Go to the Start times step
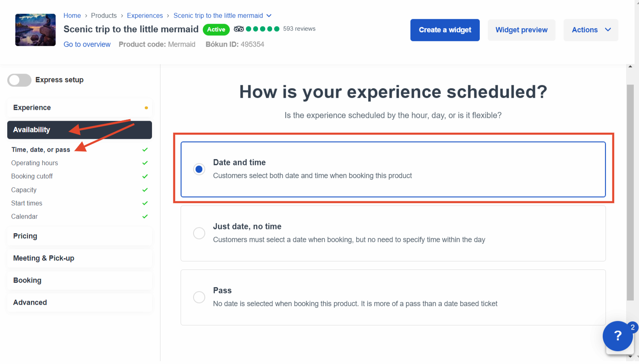639x364 pixels. [27, 203]
